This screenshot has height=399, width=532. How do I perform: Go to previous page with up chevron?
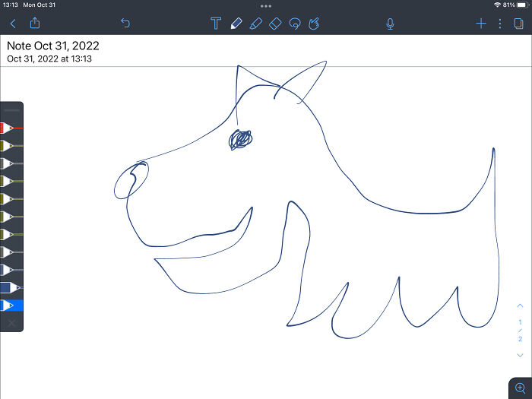click(520, 306)
